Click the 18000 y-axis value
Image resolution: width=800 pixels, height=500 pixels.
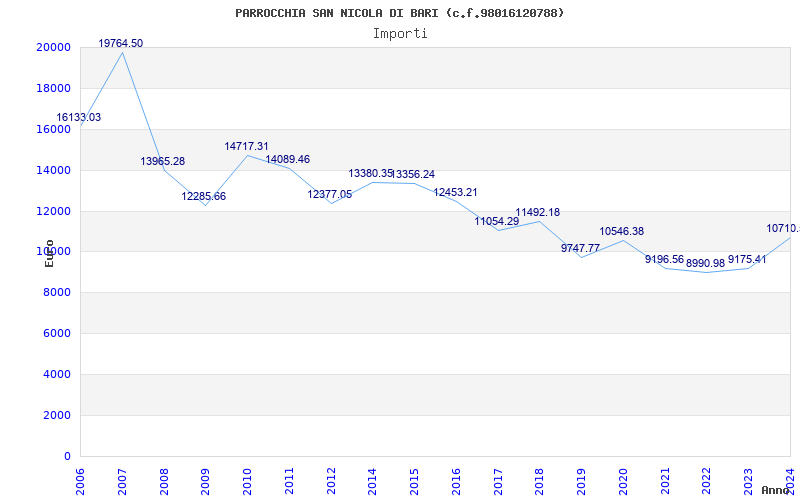click(53, 88)
